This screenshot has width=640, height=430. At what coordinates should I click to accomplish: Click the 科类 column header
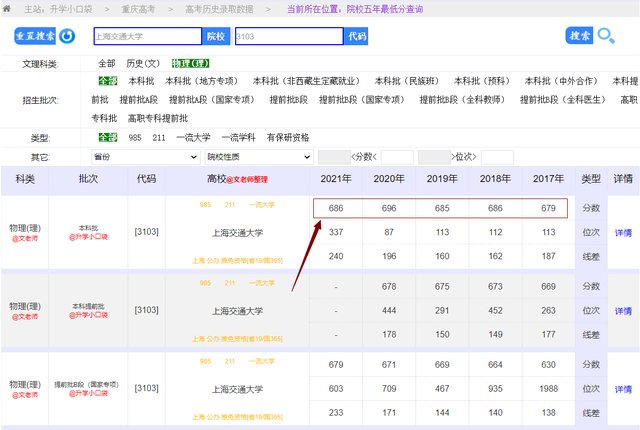pos(25,179)
